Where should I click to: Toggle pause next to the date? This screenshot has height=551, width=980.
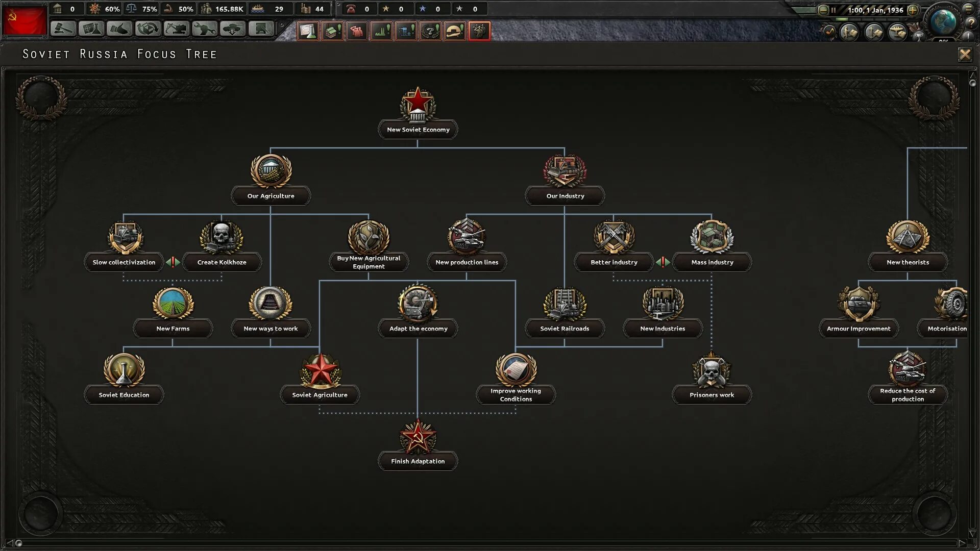[834, 10]
